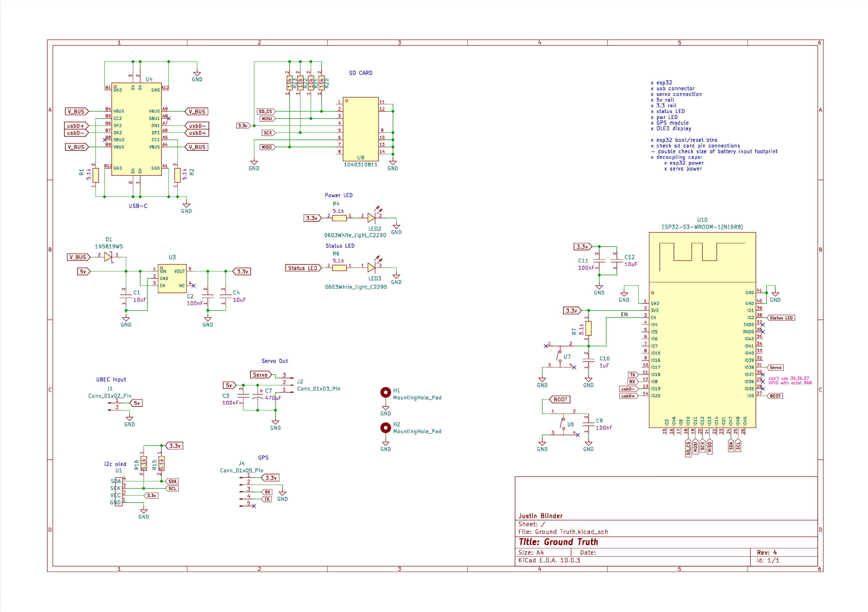
Task: Click 'KiCad E.D.A. 10.0.3' text
Action: [549, 560]
